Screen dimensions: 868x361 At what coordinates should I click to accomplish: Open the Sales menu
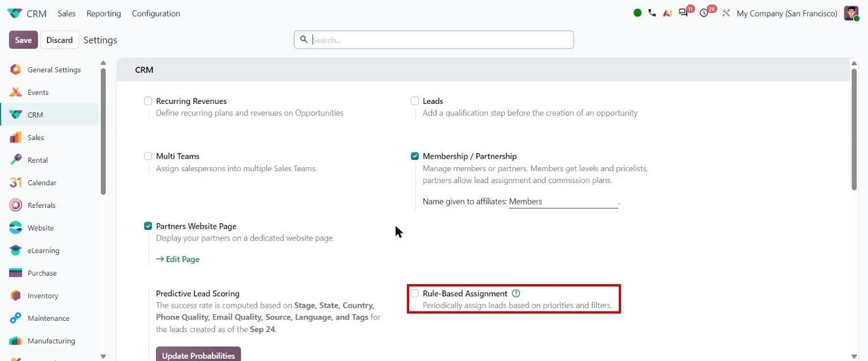pyautogui.click(x=67, y=13)
